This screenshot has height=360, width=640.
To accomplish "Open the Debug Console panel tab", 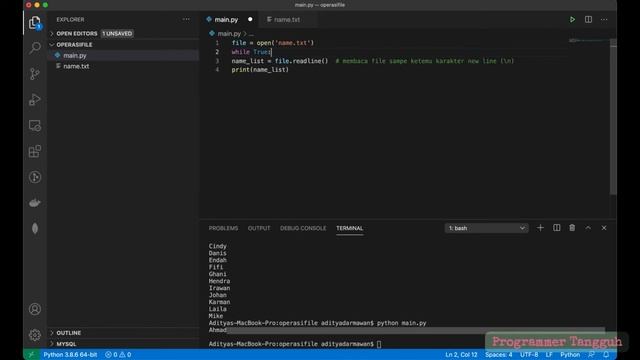I will [303, 228].
